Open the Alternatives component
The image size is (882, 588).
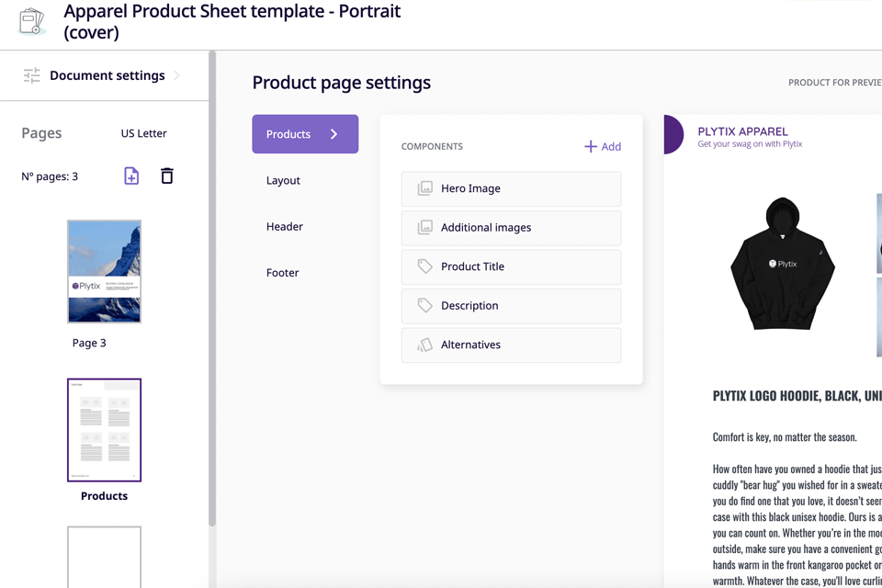(511, 345)
